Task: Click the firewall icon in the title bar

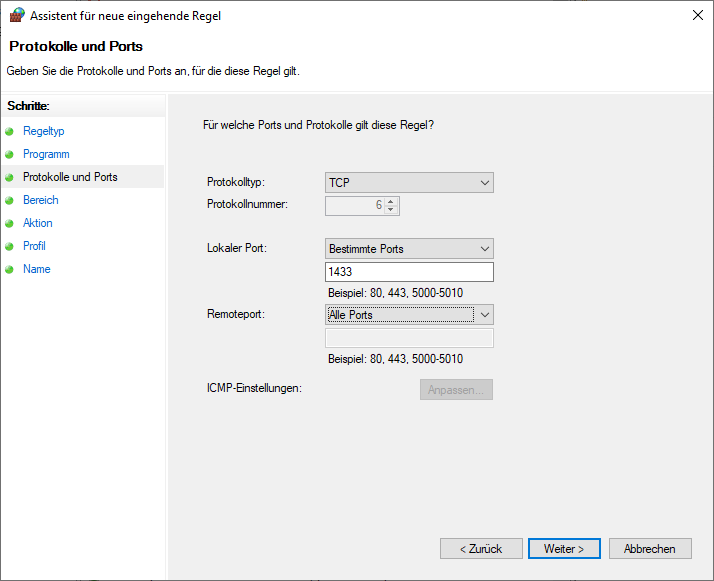Action: (16, 16)
